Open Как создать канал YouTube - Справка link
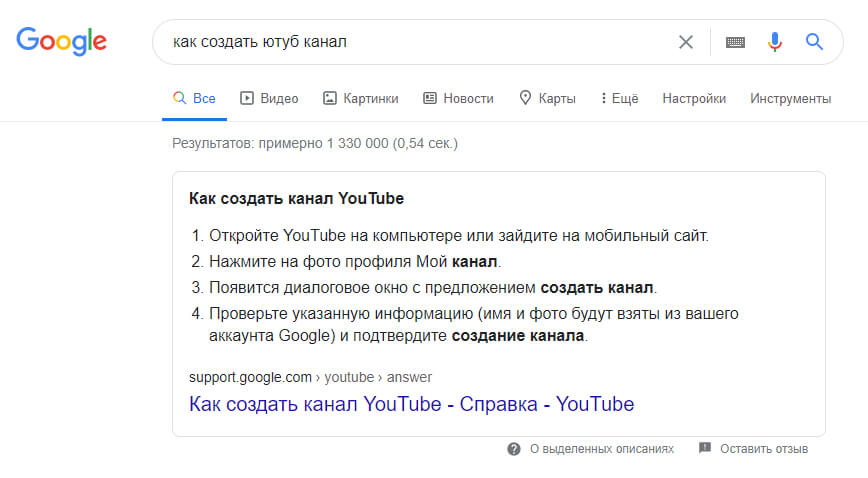The height and width of the screenshot is (478, 868). point(411,404)
